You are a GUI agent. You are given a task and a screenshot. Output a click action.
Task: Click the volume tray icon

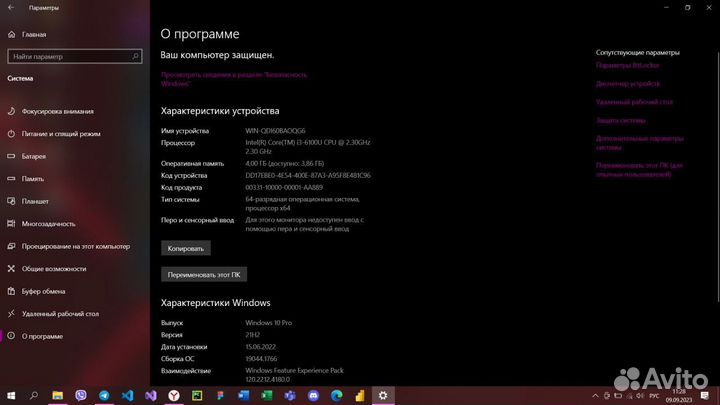pos(640,396)
